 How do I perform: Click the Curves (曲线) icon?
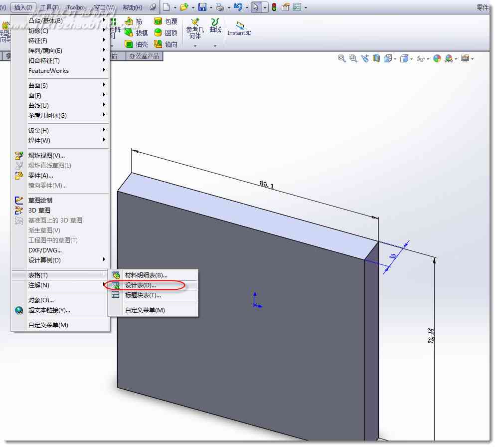pos(215,22)
